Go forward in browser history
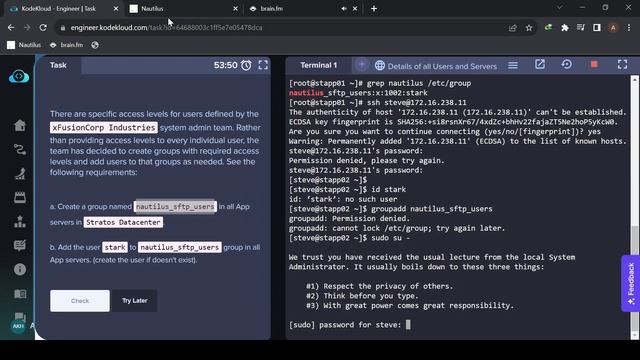 [27, 28]
